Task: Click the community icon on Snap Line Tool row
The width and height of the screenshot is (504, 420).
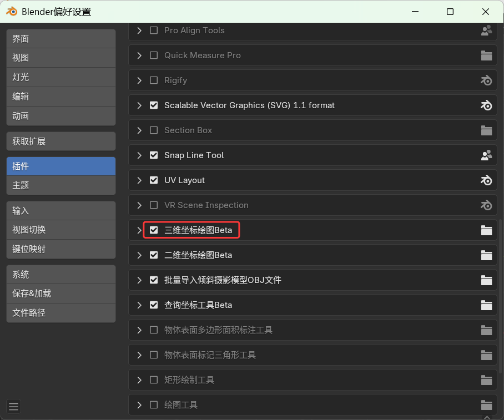Action: point(486,155)
